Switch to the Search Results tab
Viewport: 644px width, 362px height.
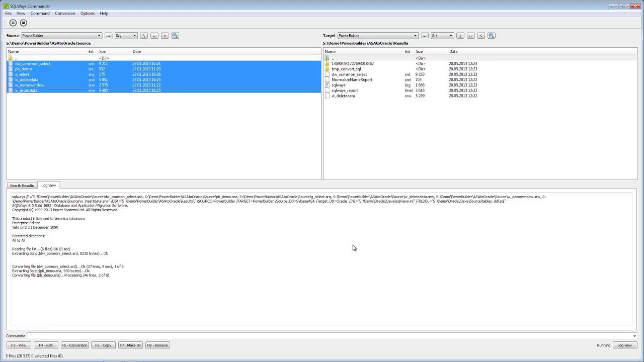(x=22, y=186)
